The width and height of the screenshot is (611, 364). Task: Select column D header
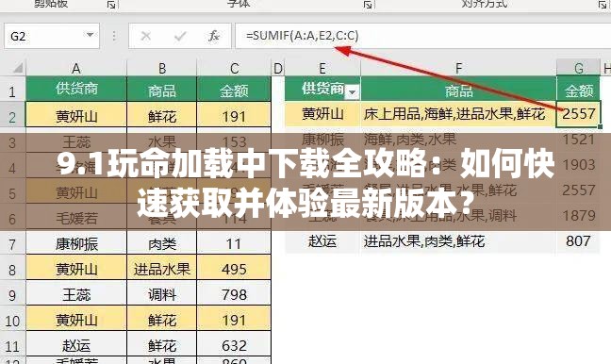tap(278, 69)
